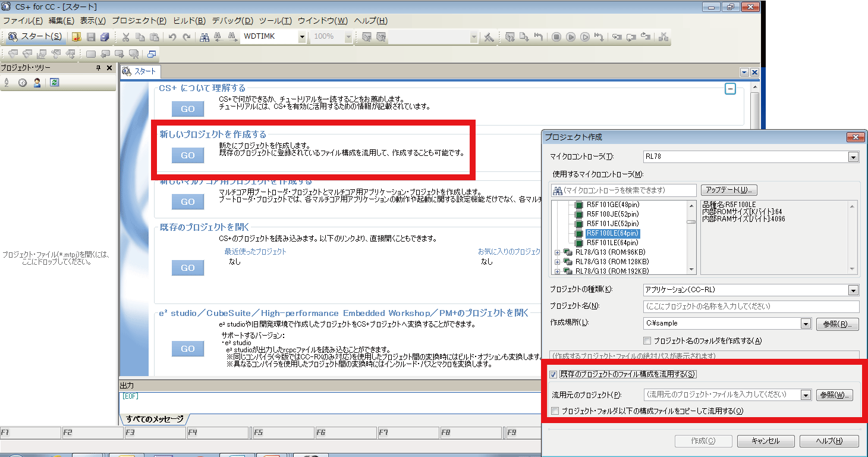The width and height of the screenshot is (868, 457).
Task: Open the 編集(E) menu
Action: click(x=61, y=21)
